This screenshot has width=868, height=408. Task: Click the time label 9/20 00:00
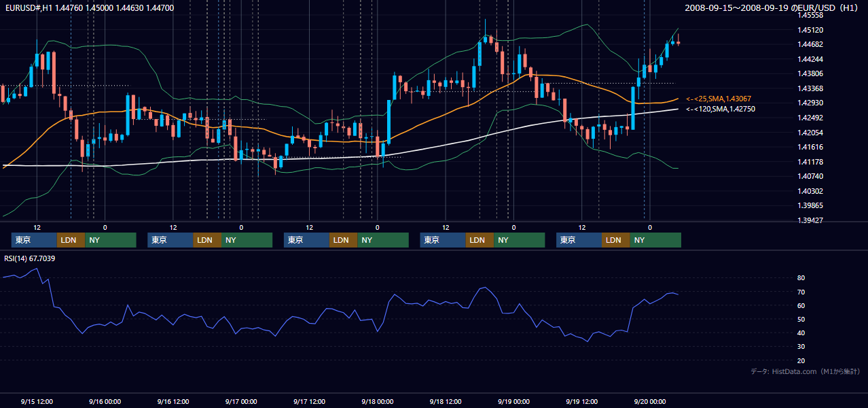650,401
